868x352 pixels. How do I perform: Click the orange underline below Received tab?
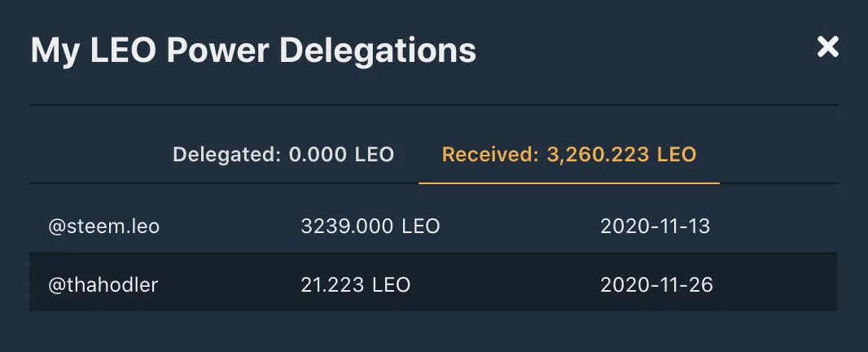tap(569, 183)
